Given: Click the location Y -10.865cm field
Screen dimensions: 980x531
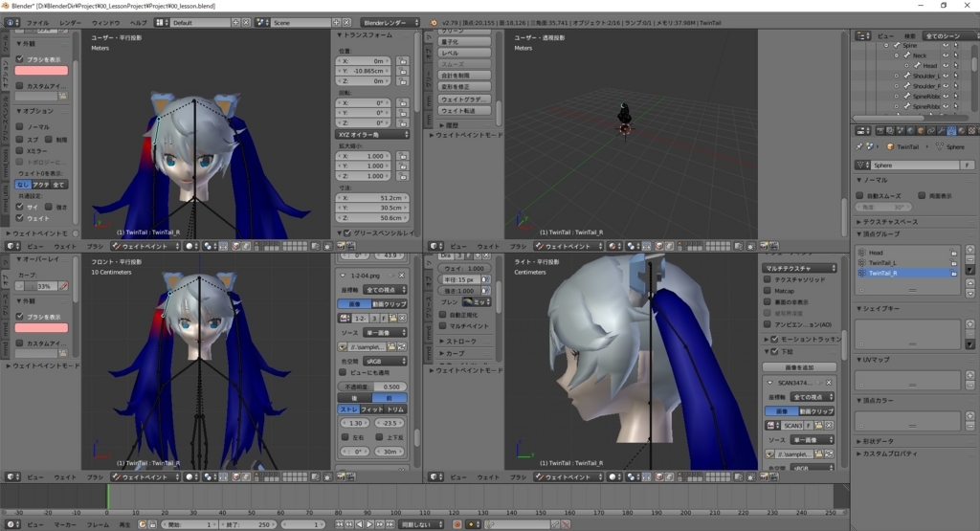Looking at the screenshot, I should [364, 71].
